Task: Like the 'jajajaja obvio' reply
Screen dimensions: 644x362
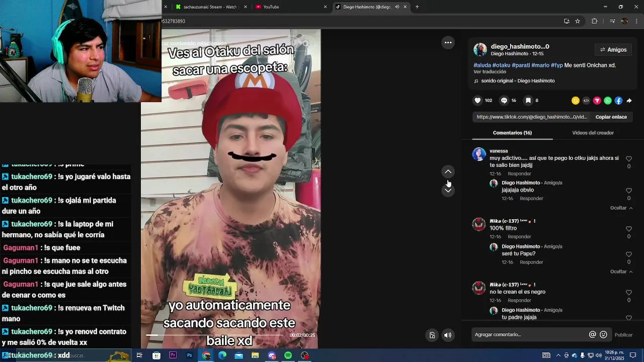Action: 628,191
